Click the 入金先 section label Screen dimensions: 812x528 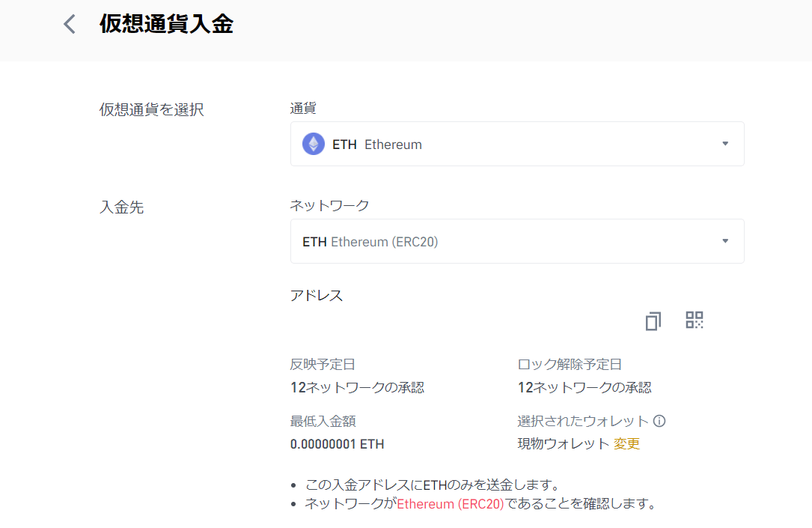[122, 207]
